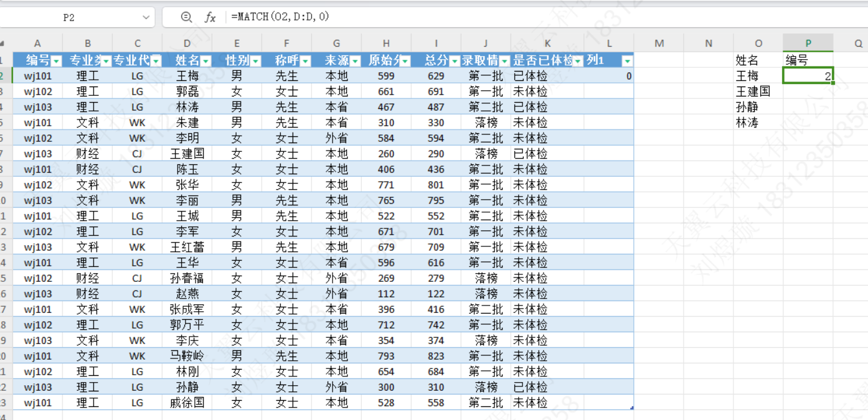Select the 王建国 cell in column O

coord(758,91)
